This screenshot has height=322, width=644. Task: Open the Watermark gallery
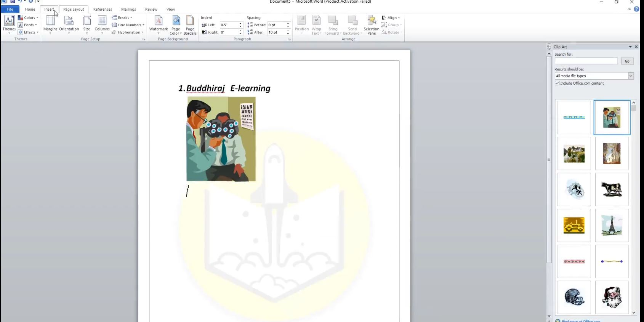pos(159,24)
